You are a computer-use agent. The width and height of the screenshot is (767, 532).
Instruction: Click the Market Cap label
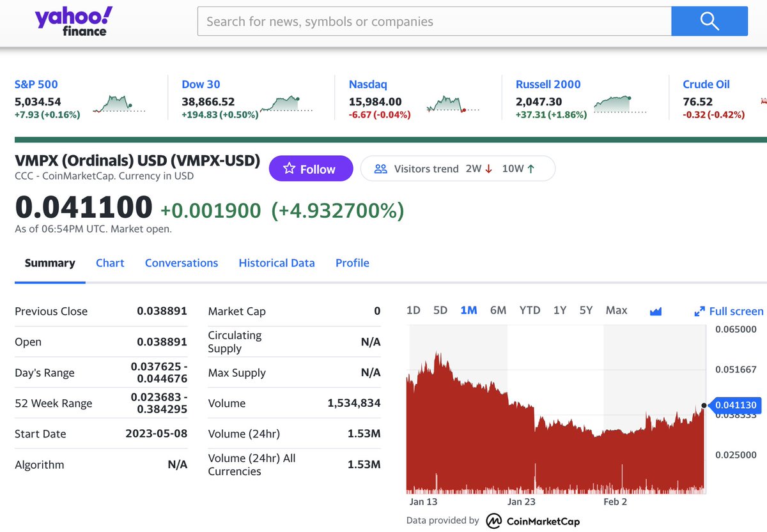pos(237,312)
